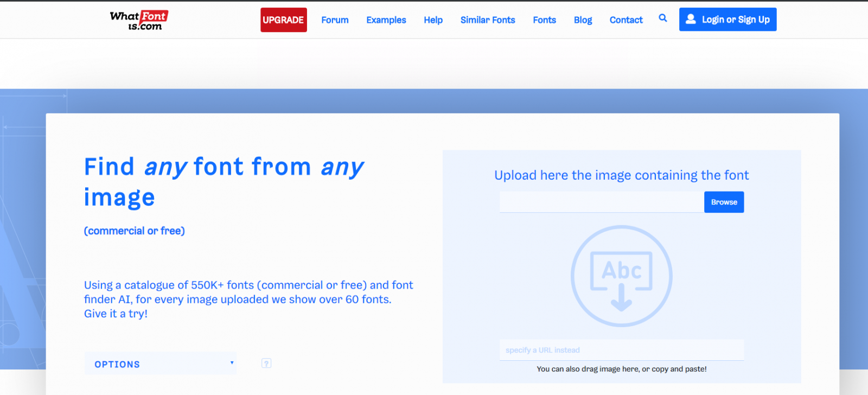This screenshot has height=395, width=868.
Task: Click the Abc image upload icon
Action: (621, 276)
